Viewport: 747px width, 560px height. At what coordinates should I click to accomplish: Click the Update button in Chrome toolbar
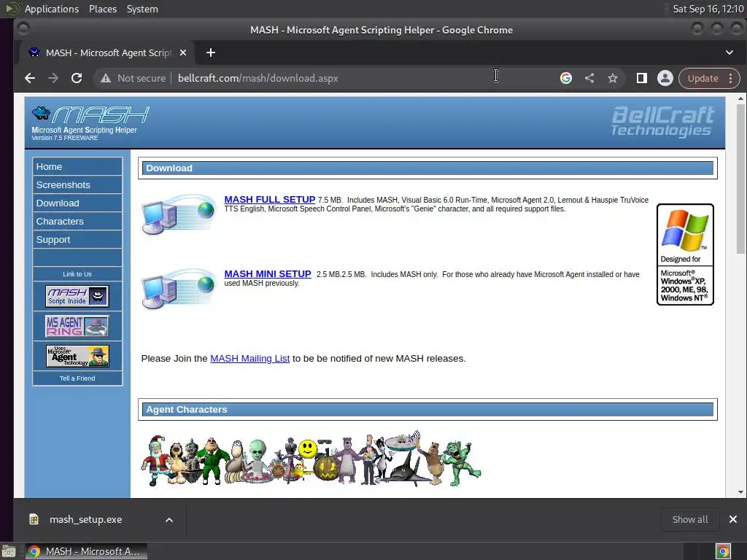(703, 78)
